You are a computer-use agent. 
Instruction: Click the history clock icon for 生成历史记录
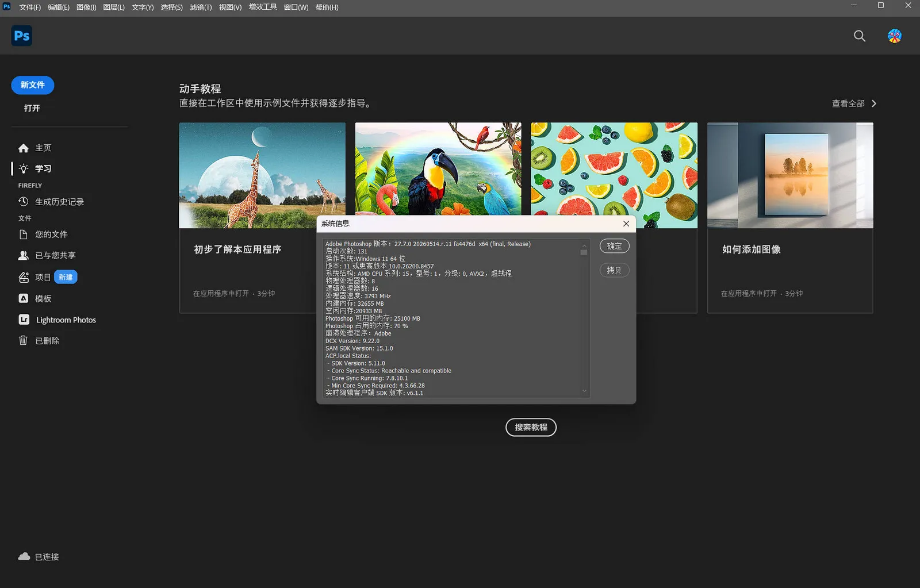23,201
